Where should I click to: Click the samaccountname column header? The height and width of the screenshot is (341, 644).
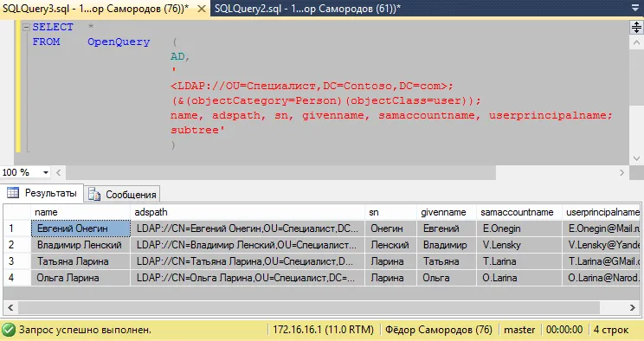(518, 212)
